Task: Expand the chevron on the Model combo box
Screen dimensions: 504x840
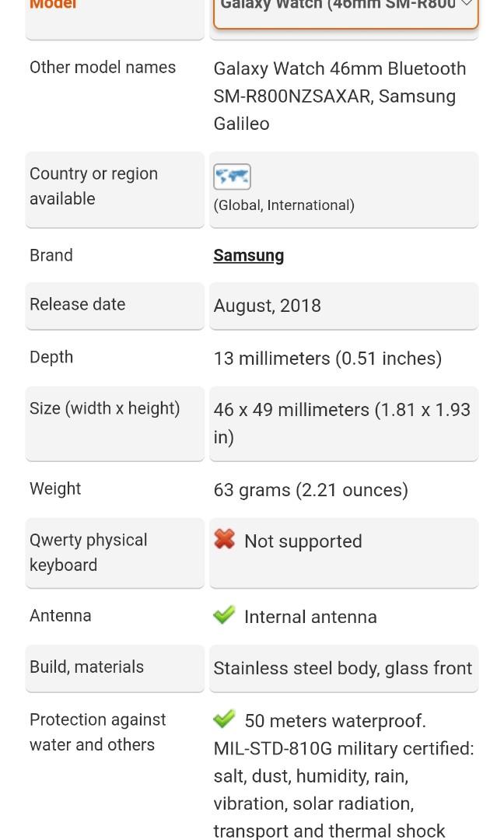Action: (467, 5)
